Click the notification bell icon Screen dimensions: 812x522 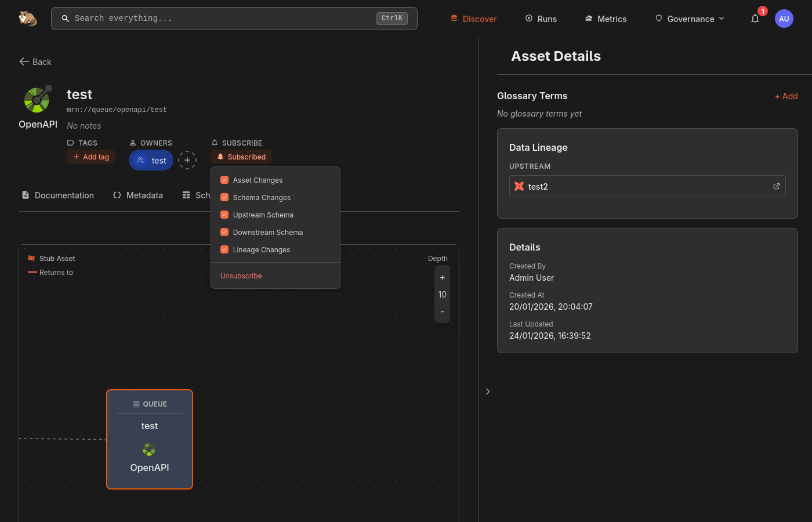point(755,19)
